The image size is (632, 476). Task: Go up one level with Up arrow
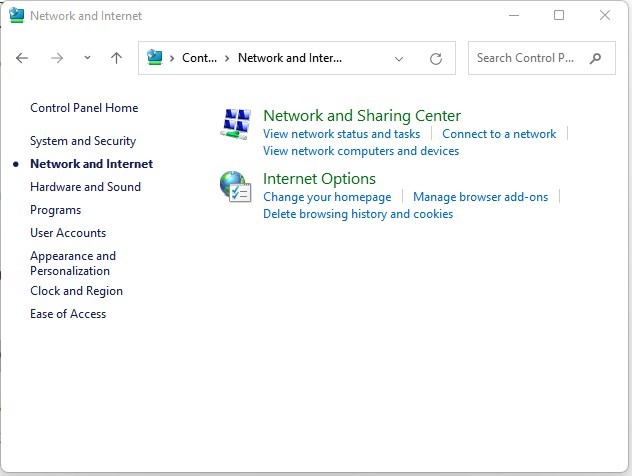click(x=116, y=58)
